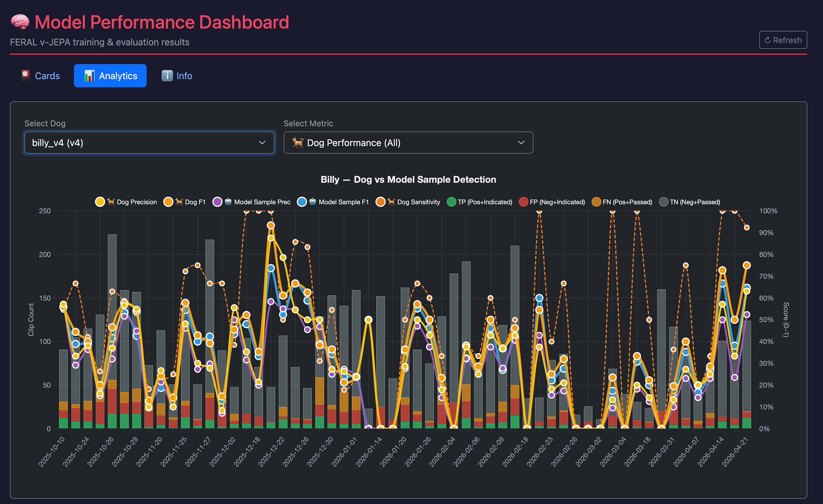Open the Select Dog dropdown billy_v4
823x504 pixels.
tap(149, 143)
